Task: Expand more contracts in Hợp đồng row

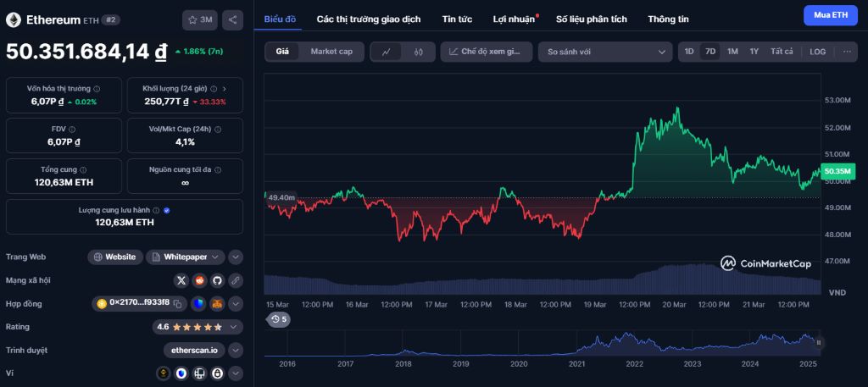Action: (x=236, y=303)
